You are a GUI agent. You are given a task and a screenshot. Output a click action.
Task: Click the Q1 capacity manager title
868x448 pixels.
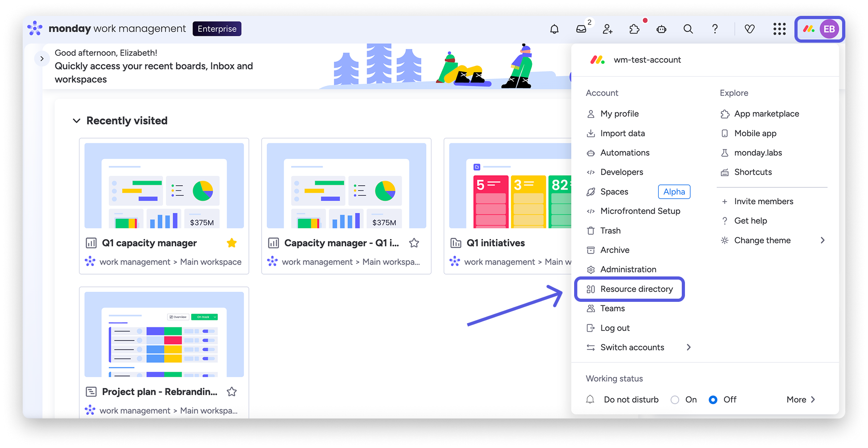click(149, 243)
